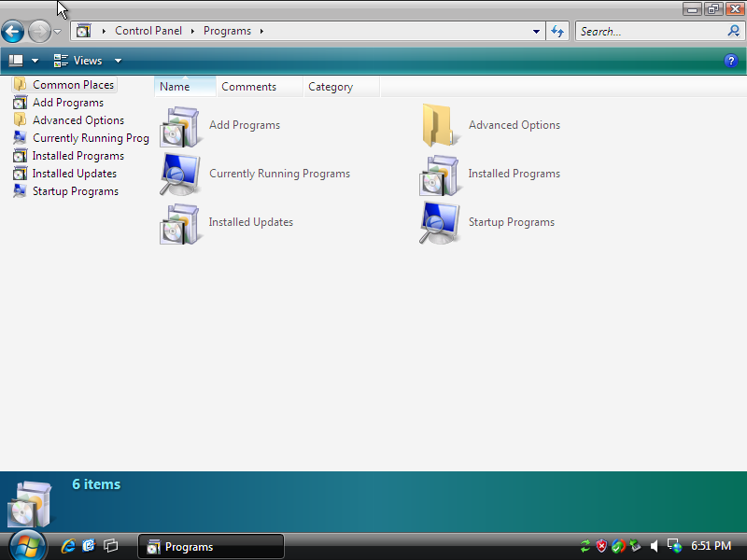747x560 pixels.
Task: Click the details pane Programs icon
Action: tap(30, 504)
